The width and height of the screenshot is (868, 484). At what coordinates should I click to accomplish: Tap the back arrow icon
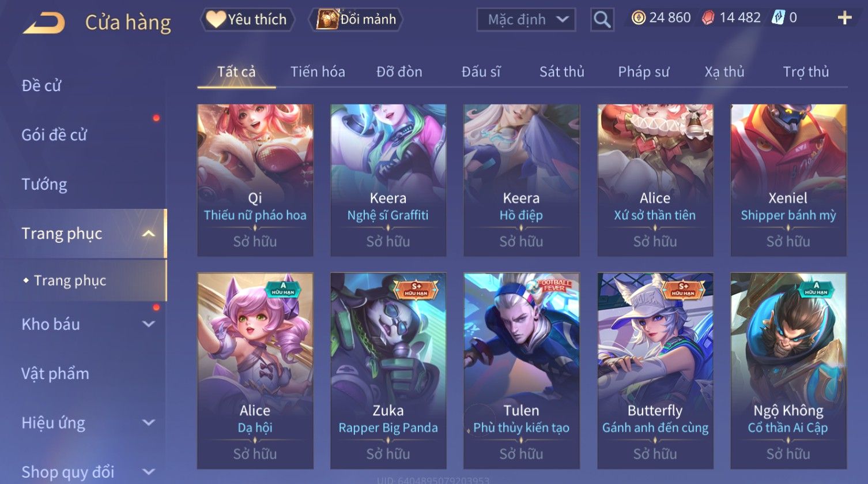tap(44, 23)
